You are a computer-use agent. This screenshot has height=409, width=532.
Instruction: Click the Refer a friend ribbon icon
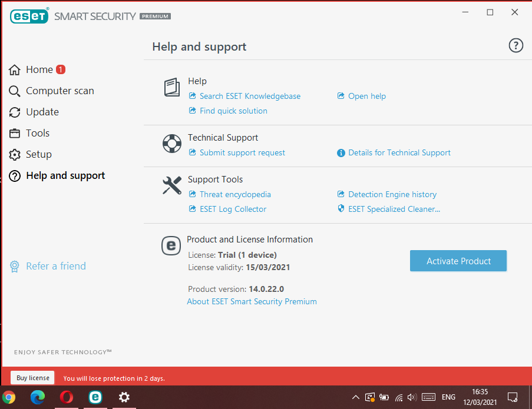point(14,267)
